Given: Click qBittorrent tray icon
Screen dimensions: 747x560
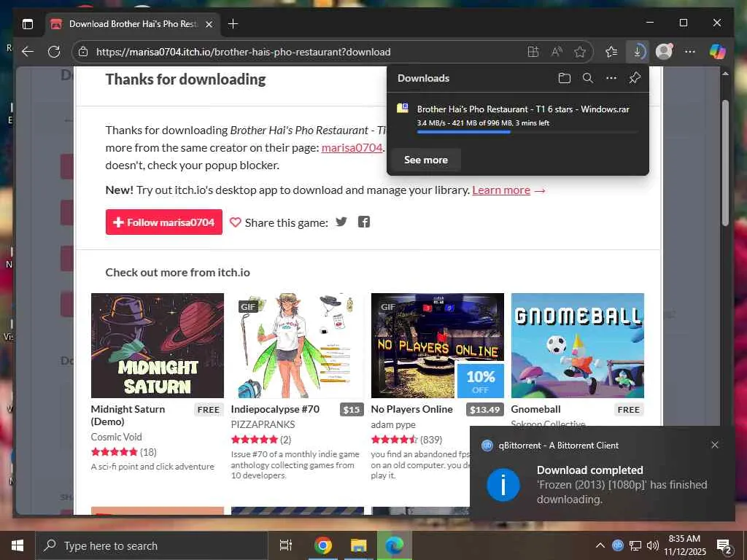Looking at the screenshot, I should [x=617, y=545].
